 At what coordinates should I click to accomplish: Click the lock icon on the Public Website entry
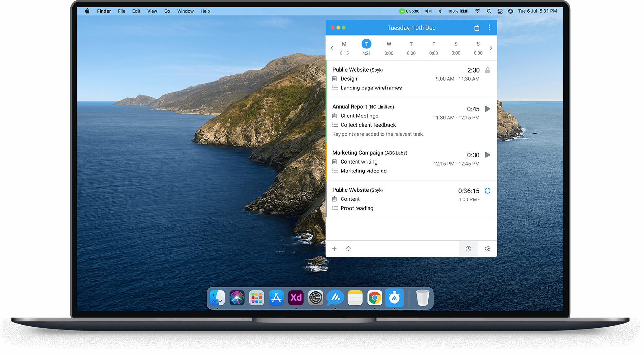[487, 70]
